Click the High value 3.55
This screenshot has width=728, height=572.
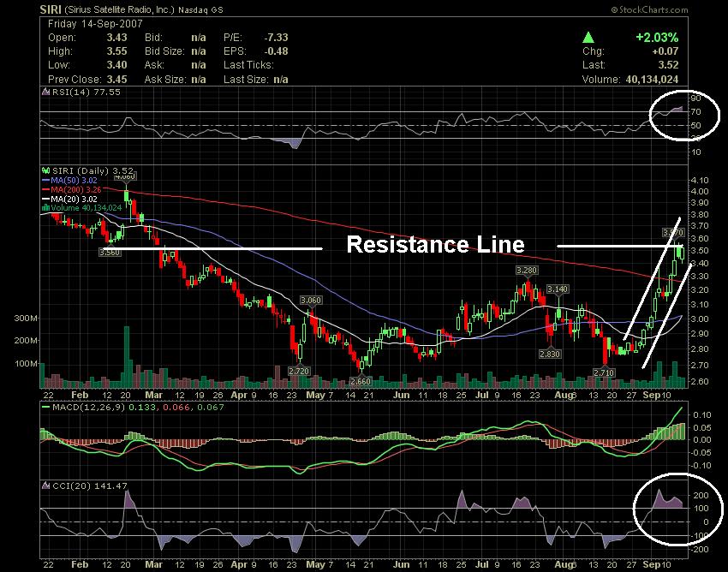(x=116, y=51)
